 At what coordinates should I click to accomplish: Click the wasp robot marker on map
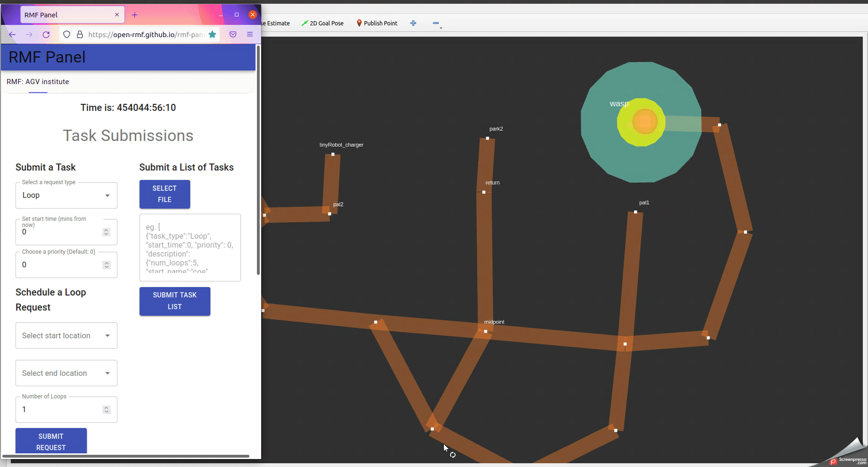pyautogui.click(x=644, y=122)
